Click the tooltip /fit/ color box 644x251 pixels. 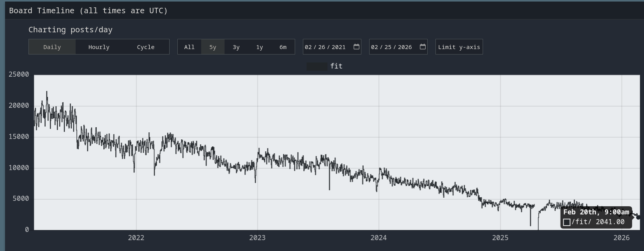[567, 222]
